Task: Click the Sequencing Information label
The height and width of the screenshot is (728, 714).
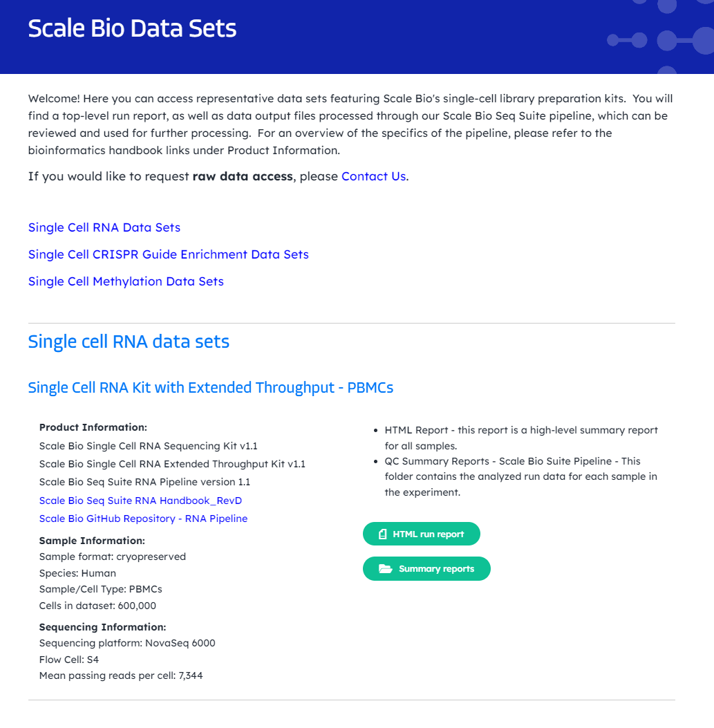Action: [x=102, y=627]
